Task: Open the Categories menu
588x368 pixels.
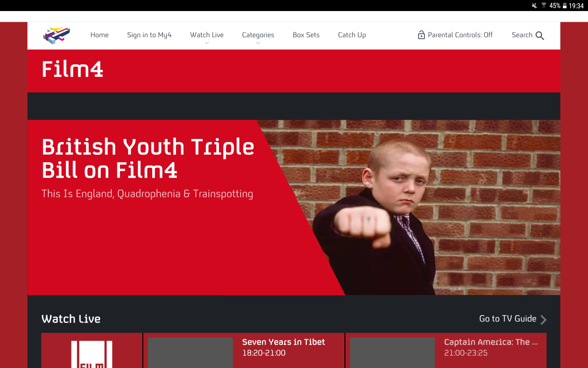Action: [258, 35]
